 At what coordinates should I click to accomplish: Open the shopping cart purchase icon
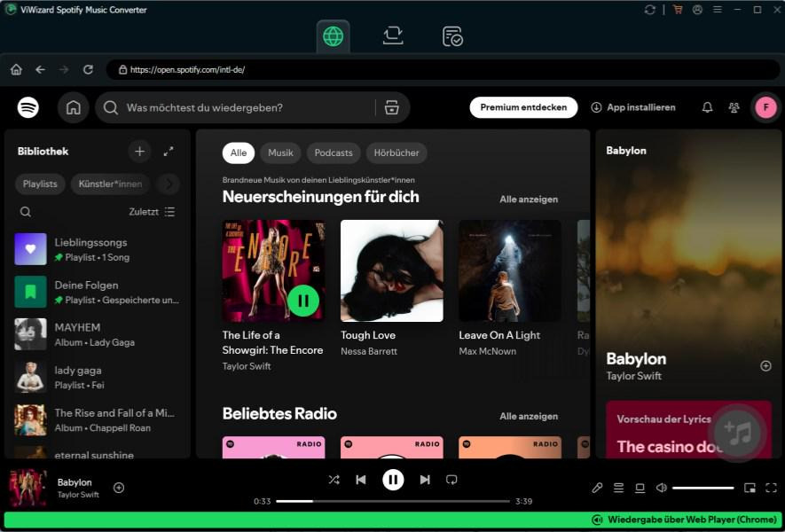pyautogui.click(x=678, y=10)
